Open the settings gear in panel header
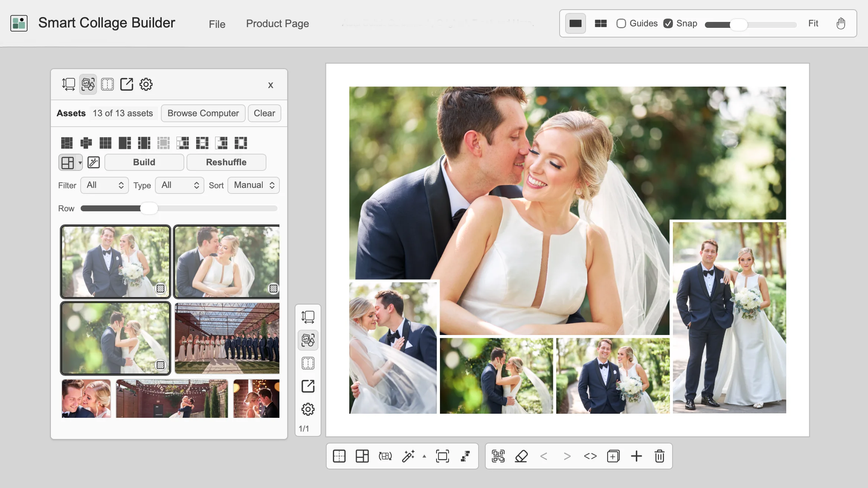 click(146, 84)
